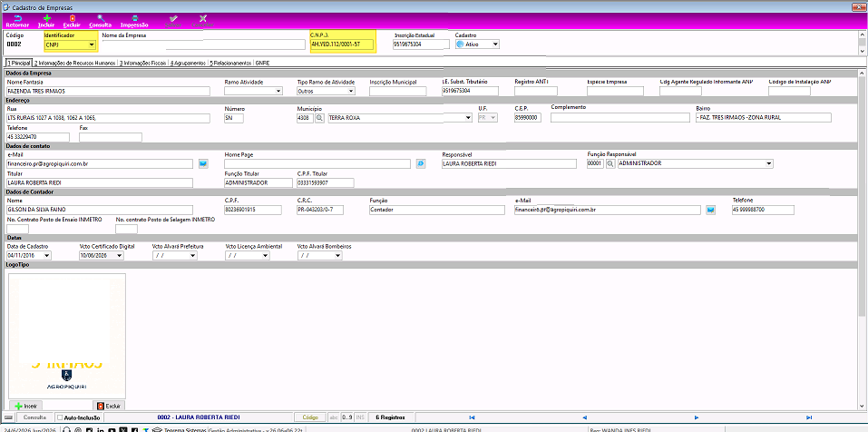Click the C.E.P. field
868x432 pixels.
pyautogui.click(x=528, y=118)
